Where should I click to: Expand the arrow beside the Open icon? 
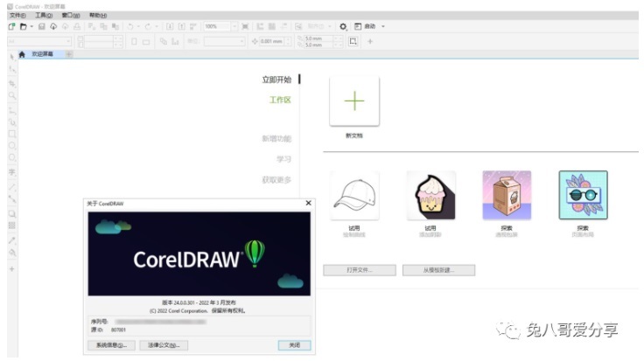31,27
